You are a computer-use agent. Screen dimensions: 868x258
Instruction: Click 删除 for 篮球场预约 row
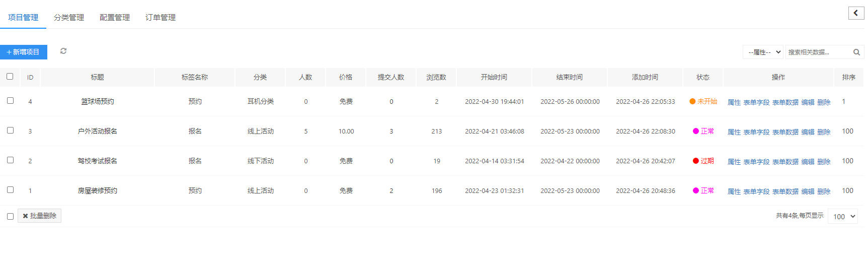point(824,102)
